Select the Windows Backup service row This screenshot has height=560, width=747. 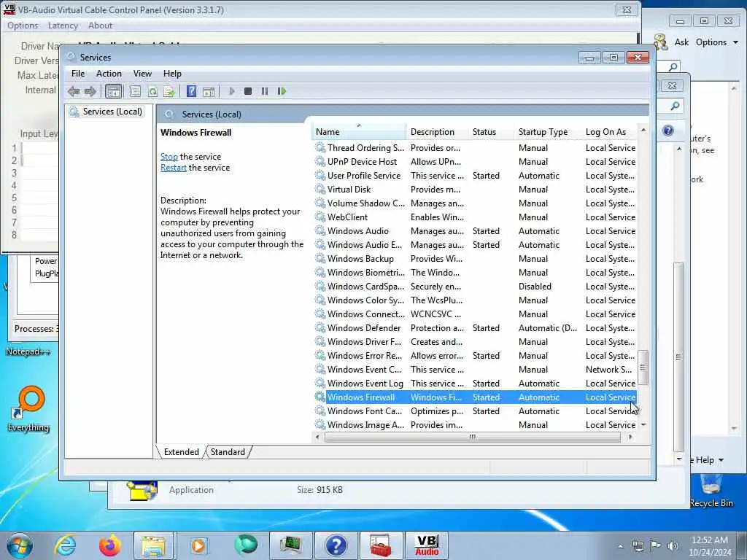pos(475,259)
